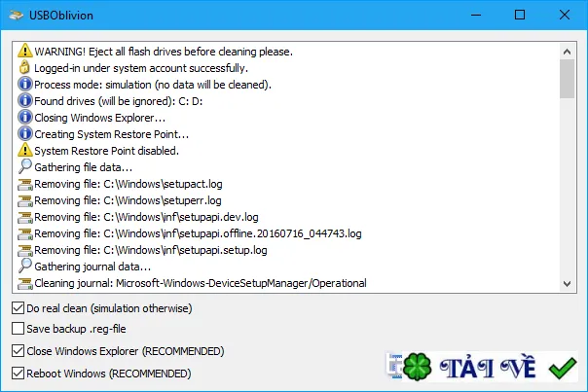Click the log list scrollbar thumb
Image resolution: width=588 pixels, height=392 pixels.
(x=567, y=79)
